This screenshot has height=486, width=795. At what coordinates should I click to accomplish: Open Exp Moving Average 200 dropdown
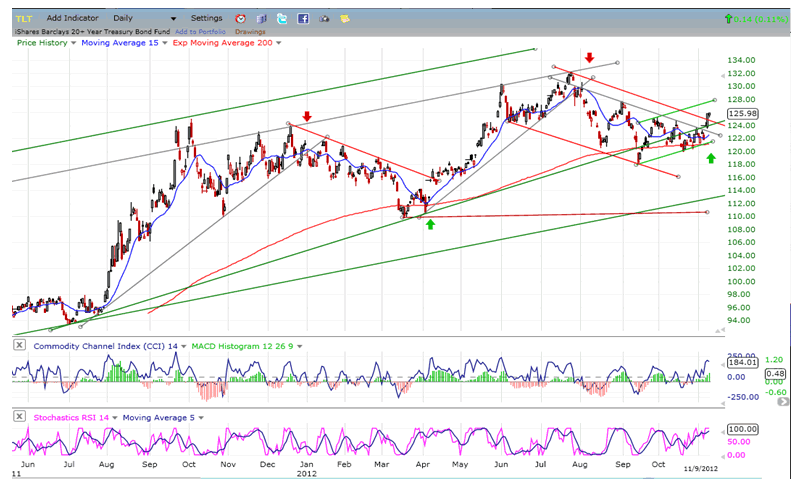point(279,43)
